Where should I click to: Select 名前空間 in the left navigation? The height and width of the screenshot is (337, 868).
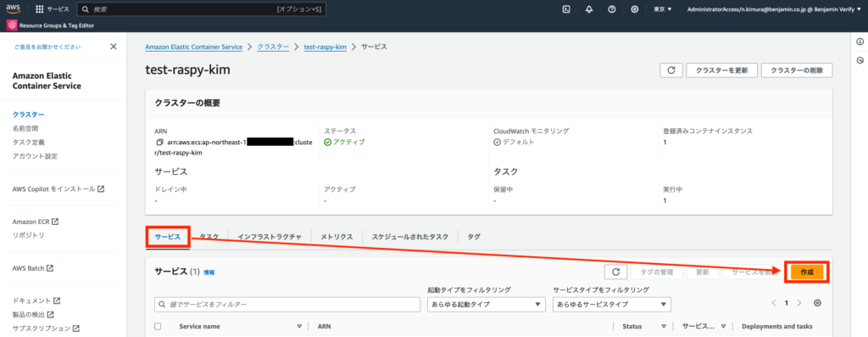pos(25,128)
